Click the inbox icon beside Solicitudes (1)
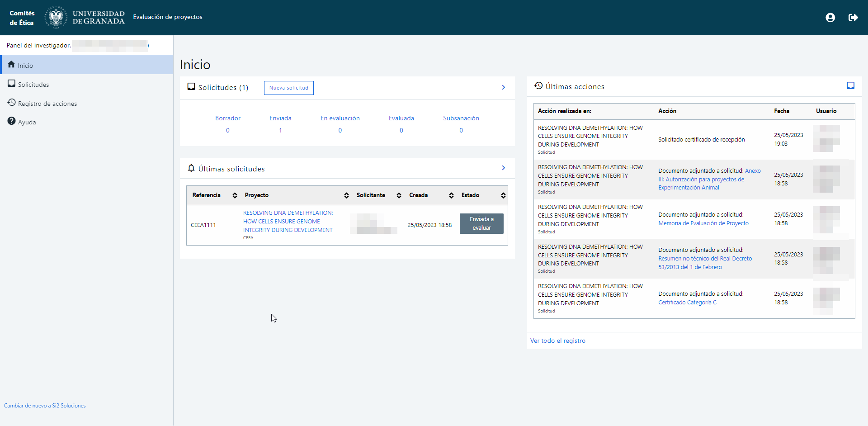 point(191,87)
